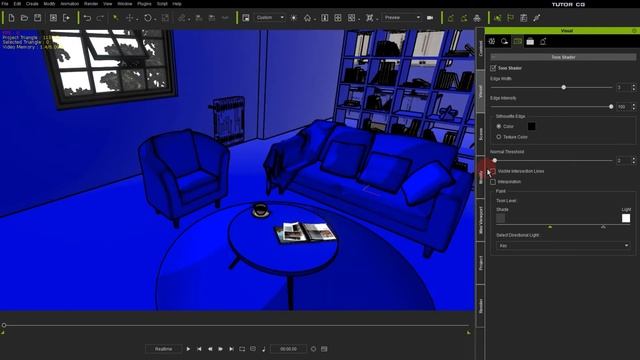Viewport: 640px width, 360px height.
Task: Toggle loop playback on the transport bar
Action: coord(242,349)
